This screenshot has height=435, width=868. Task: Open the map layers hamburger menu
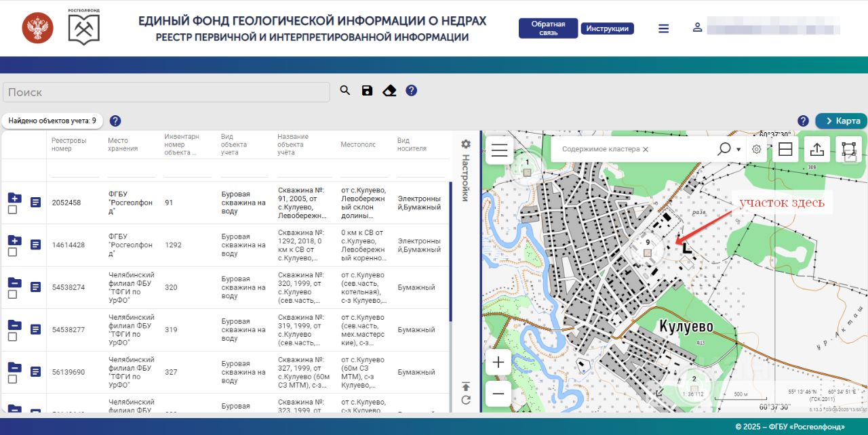coord(500,150)
